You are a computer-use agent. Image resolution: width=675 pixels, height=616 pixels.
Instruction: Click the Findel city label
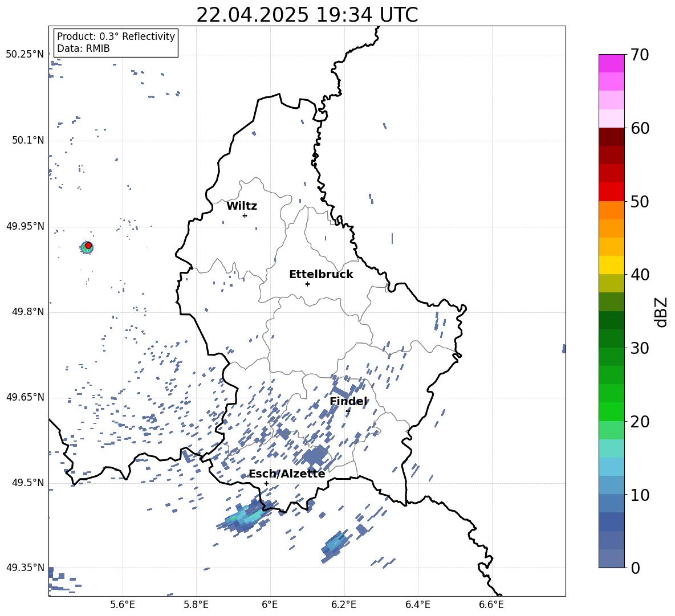pos(348,401)
